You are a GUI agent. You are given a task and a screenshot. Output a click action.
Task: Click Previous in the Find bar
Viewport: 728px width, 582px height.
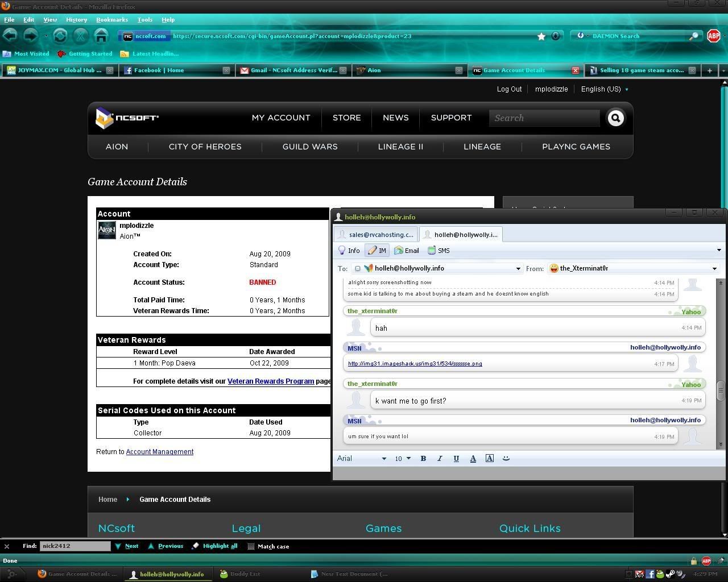166,546
